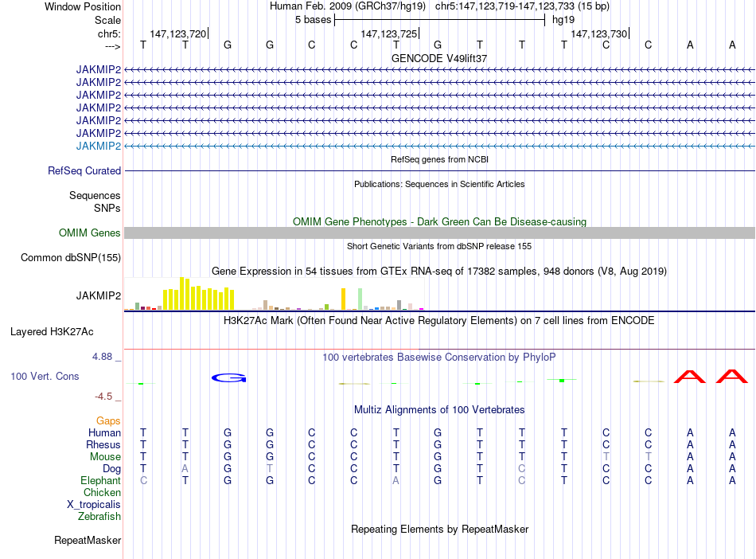Image resolution: width=756 pixels, height=559 pixels.
Task: Open the RefSeq Curated track label
Action: pos(84,170)
